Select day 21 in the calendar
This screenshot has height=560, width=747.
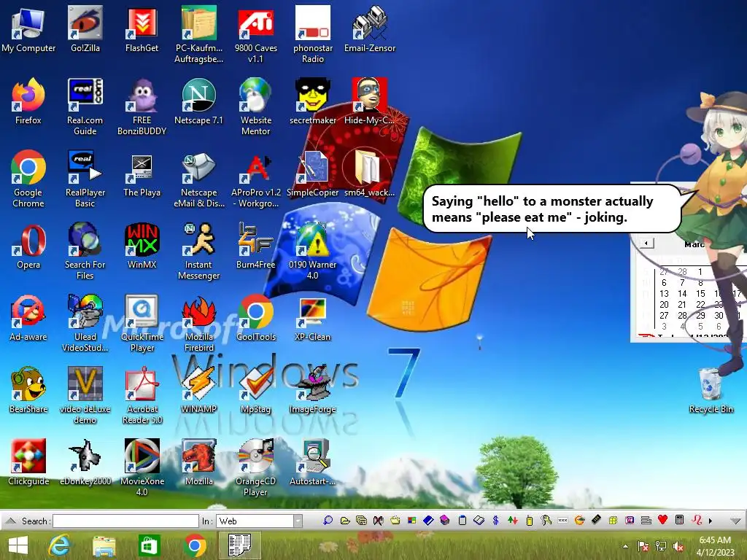tap(682, 304)
